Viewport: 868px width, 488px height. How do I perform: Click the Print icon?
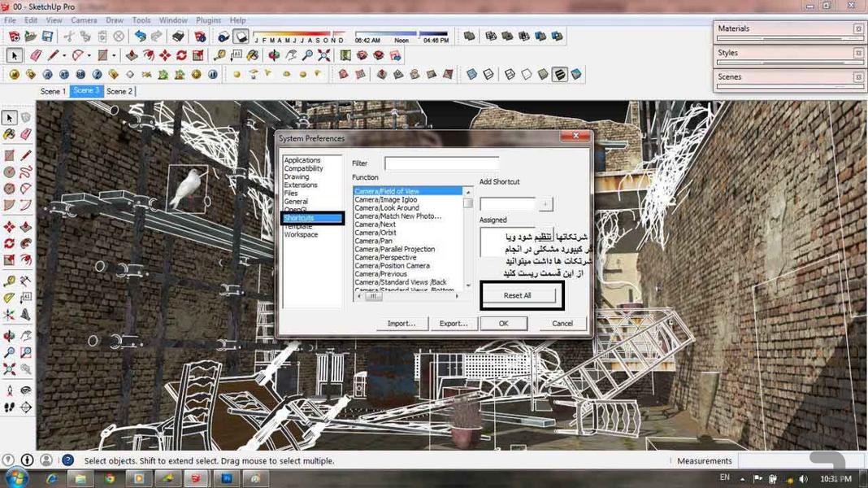coord(178,37)
